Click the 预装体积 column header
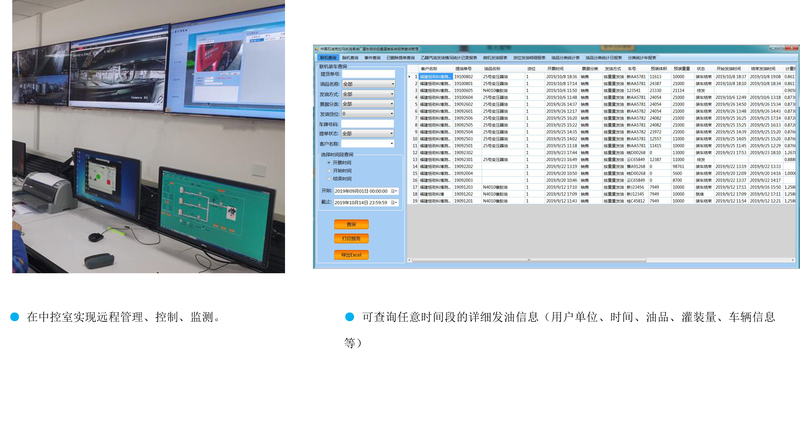The height and width of the screenshot is (442, 800). point(659,68)
